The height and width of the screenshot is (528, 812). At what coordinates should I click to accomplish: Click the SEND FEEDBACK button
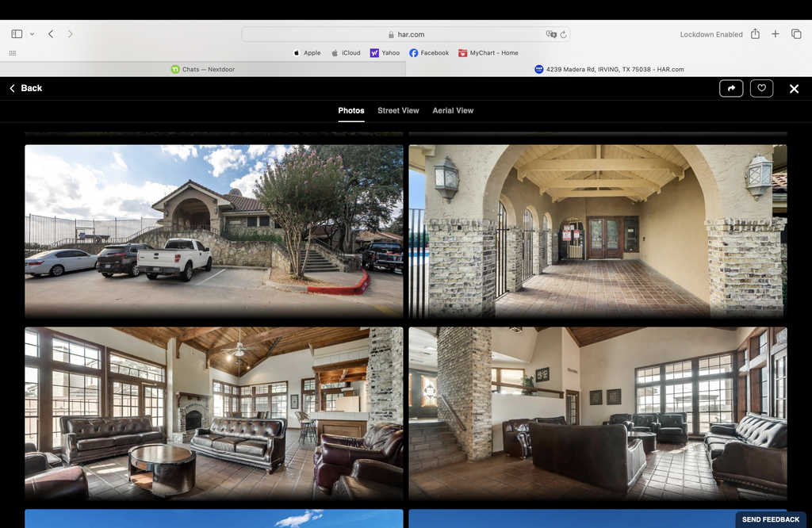click(x=771, y=520)
